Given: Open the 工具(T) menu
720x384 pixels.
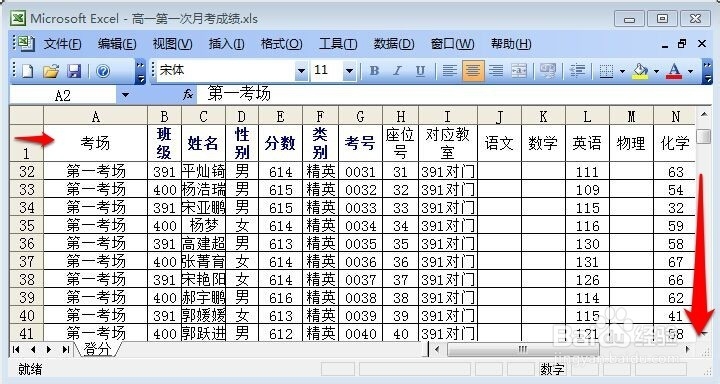Looking at the screenshot, I should pos(338,44).
